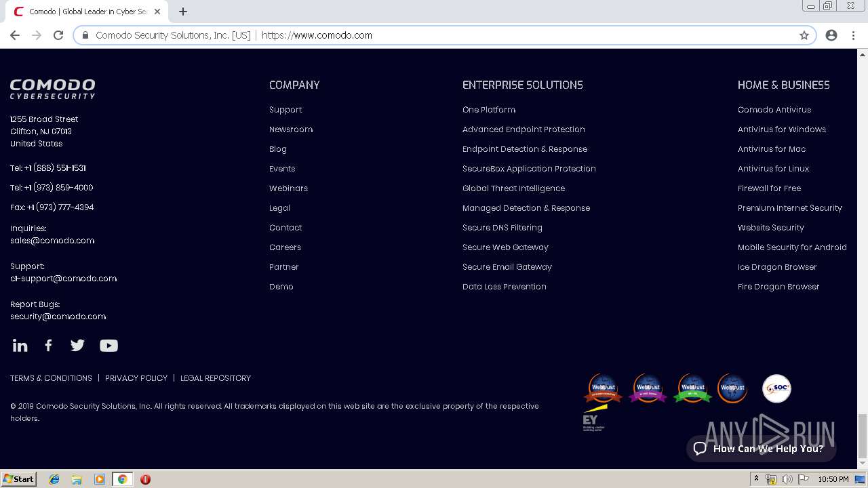Click the purple-ribbon WebTrust seal
The image size is (868, 488).
coord(648,388)
